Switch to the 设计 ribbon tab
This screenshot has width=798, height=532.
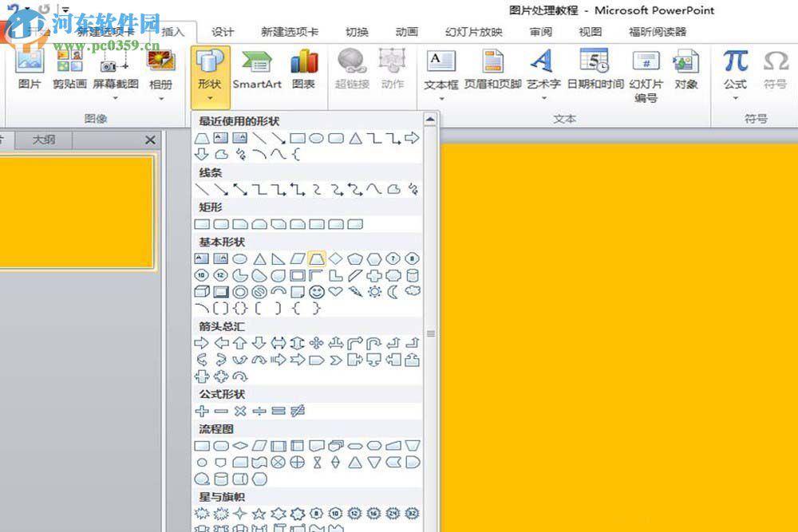click(x=223, y=32)
